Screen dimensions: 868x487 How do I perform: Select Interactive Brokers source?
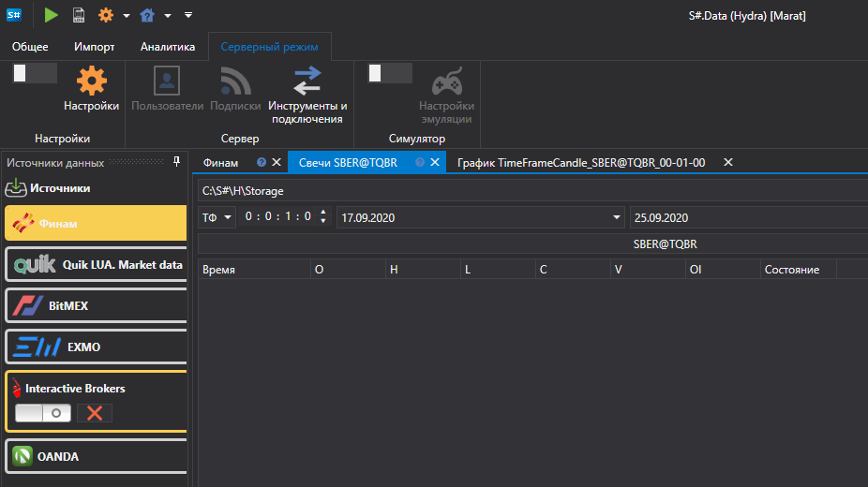coord(96,401)
